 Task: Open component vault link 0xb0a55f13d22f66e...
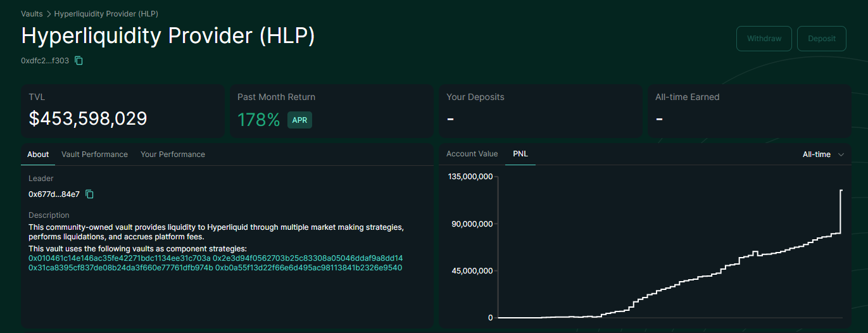(308, 268)
